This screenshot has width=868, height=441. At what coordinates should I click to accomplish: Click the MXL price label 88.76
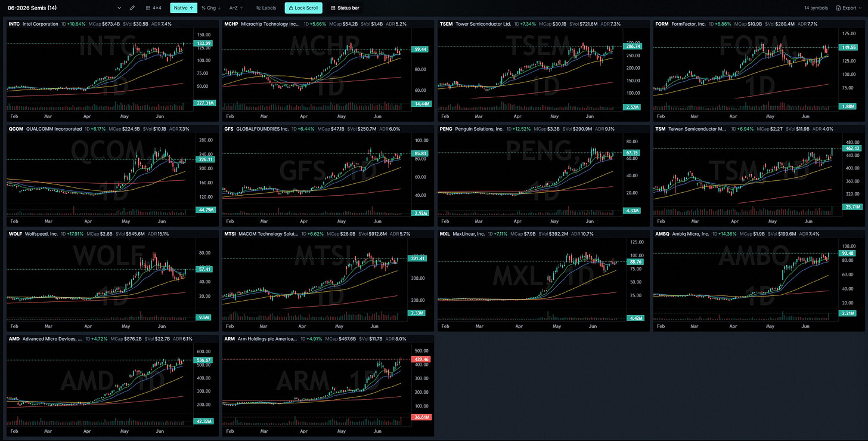coord(635,261)
